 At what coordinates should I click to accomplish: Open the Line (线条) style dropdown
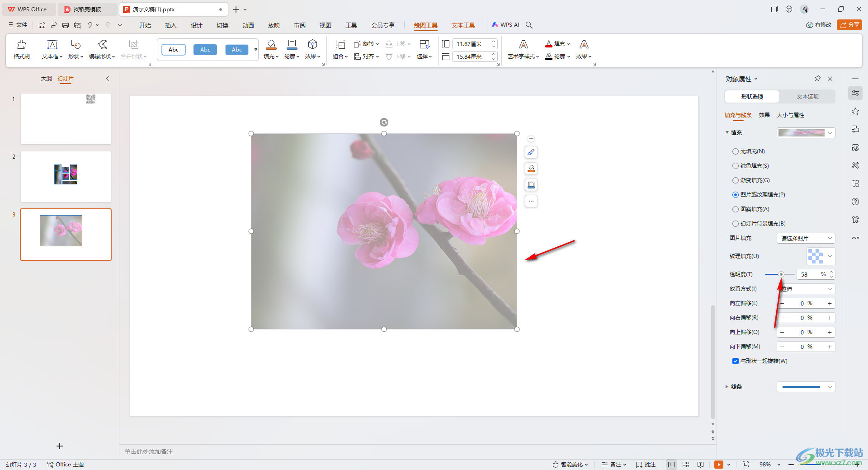[806, 387]
